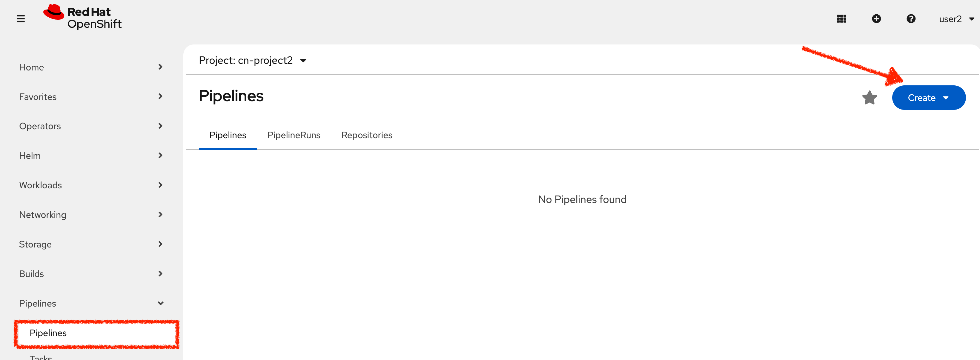
Task: Open the Operators sidebar section
Action: [40, 126]
